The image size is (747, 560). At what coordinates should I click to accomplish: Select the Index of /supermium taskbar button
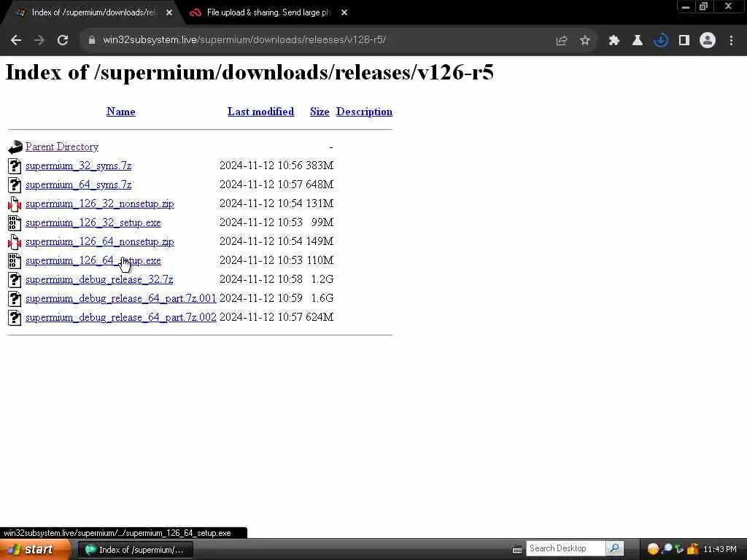pos(135,550)
